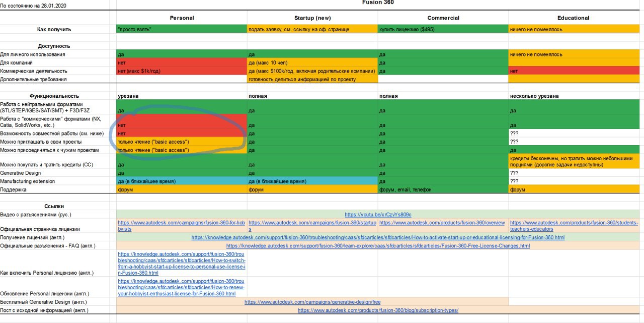Screen dimensions: 644x323
Task: Select the 'Startup (new)' column header
Action: tap(312, 18)
